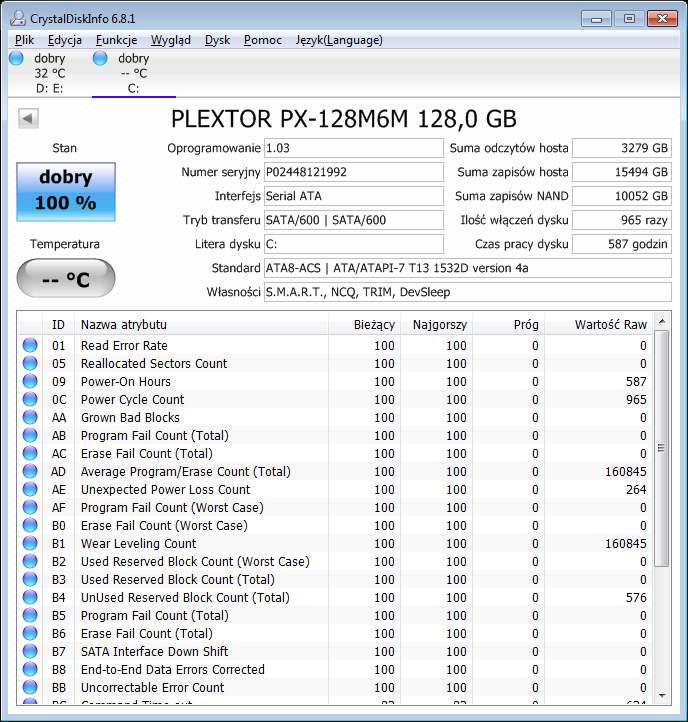This screenshot has height=722, width=688.
Task: Click status orb of Program Fail Count (Worst Case)
Action: [x=30, y=507]
